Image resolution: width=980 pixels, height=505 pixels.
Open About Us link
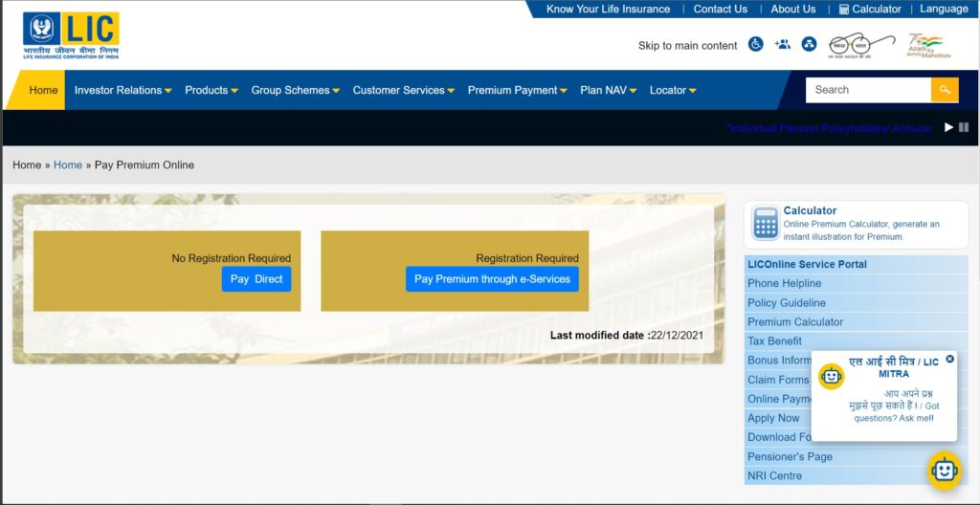tap(793, 9)
